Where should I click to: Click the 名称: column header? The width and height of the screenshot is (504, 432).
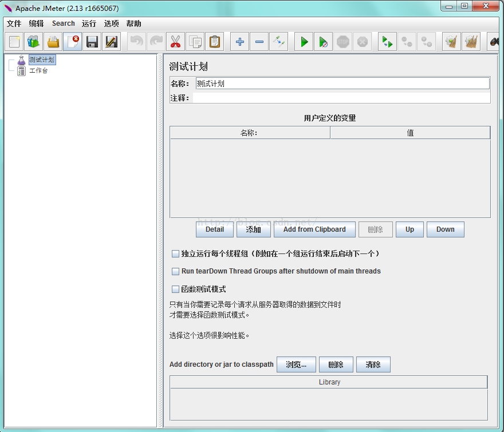coord(250,133)
